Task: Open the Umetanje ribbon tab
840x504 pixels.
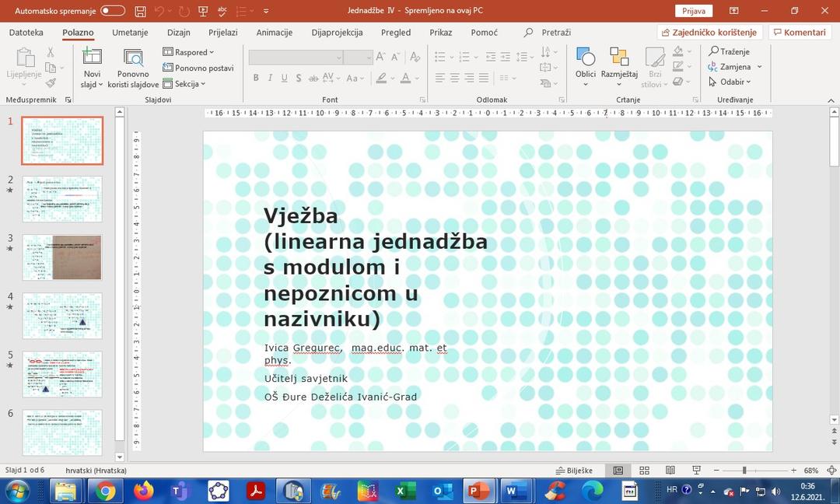Action: click(x=130, y=33)
